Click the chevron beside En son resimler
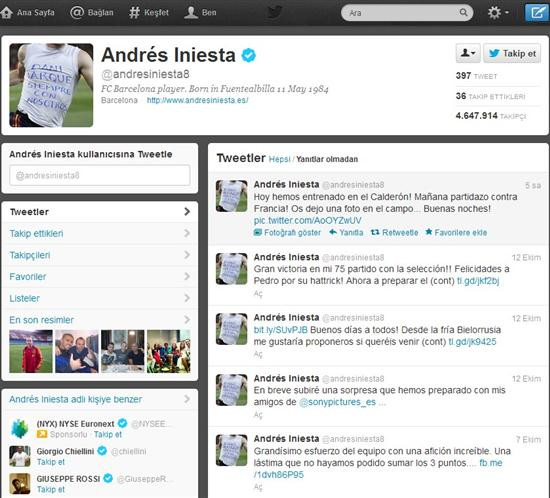 point(187,320)
